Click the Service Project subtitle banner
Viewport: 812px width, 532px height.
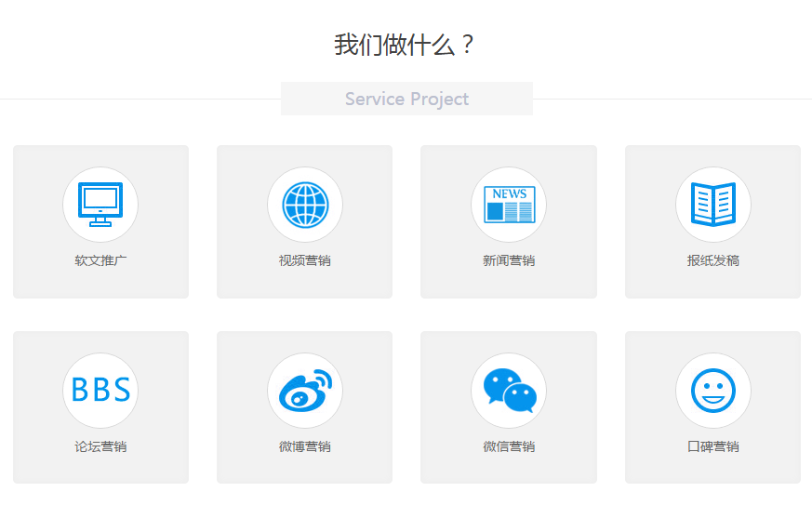point(406,99)
